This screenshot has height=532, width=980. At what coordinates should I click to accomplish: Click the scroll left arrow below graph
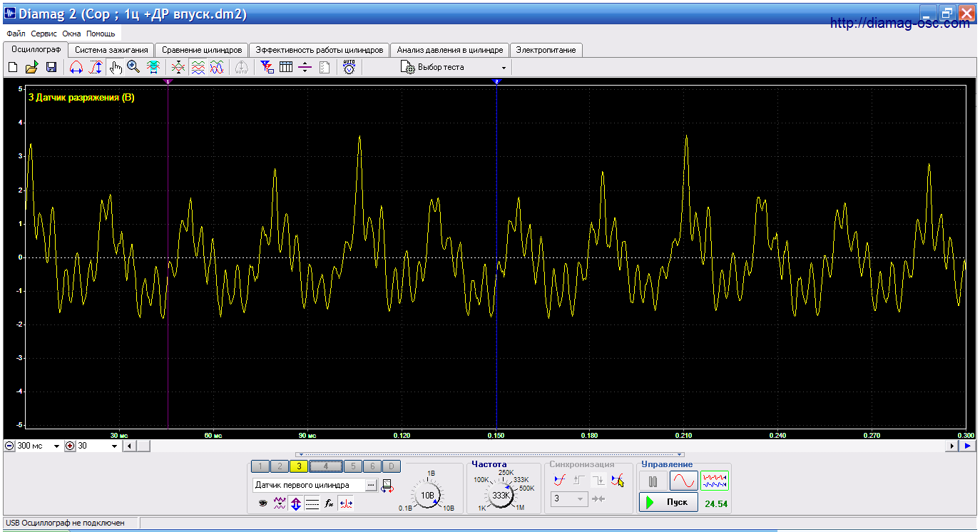click(x=128, y=446)
